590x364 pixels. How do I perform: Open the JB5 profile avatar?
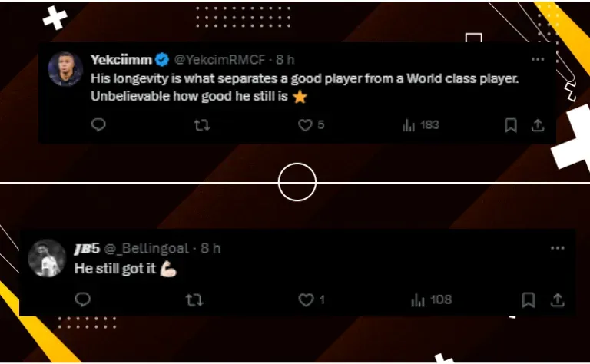pos(47,258)
